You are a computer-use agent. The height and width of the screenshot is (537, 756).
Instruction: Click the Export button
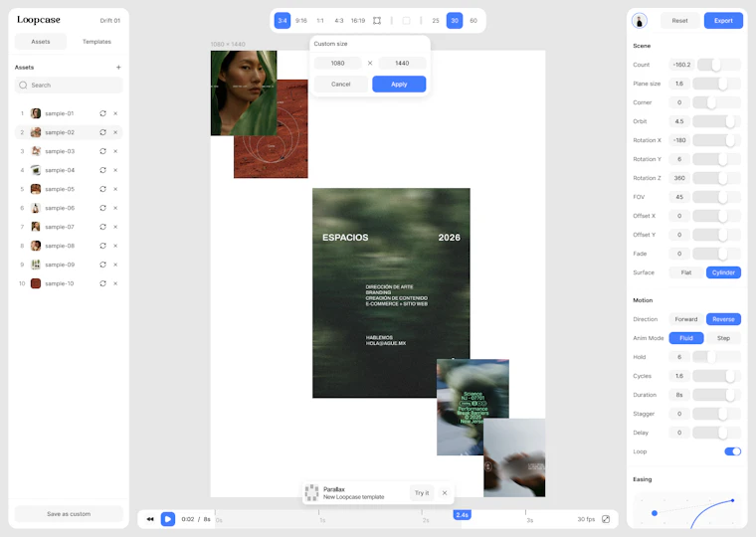point(723,20)
